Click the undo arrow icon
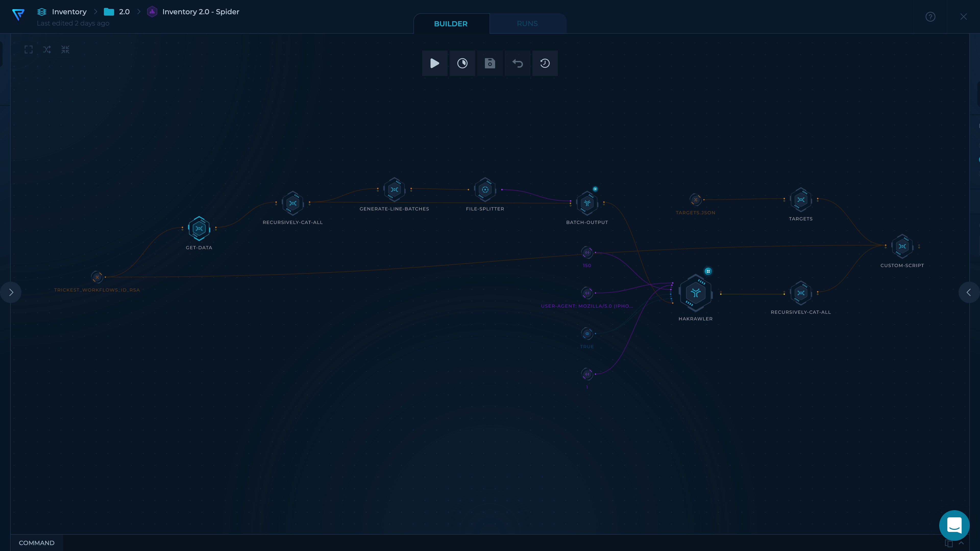This screenshot has height=551, width=980. coord(517,63)
